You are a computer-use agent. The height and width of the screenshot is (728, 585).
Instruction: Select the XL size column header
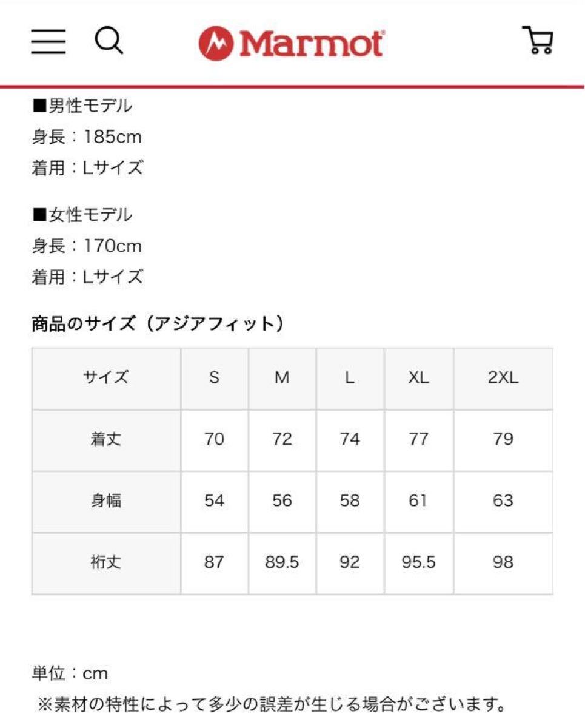[x=418, y=378]
